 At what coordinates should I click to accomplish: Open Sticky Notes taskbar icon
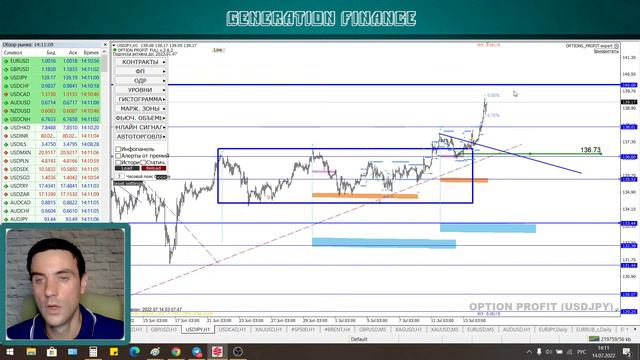point(114,351)
